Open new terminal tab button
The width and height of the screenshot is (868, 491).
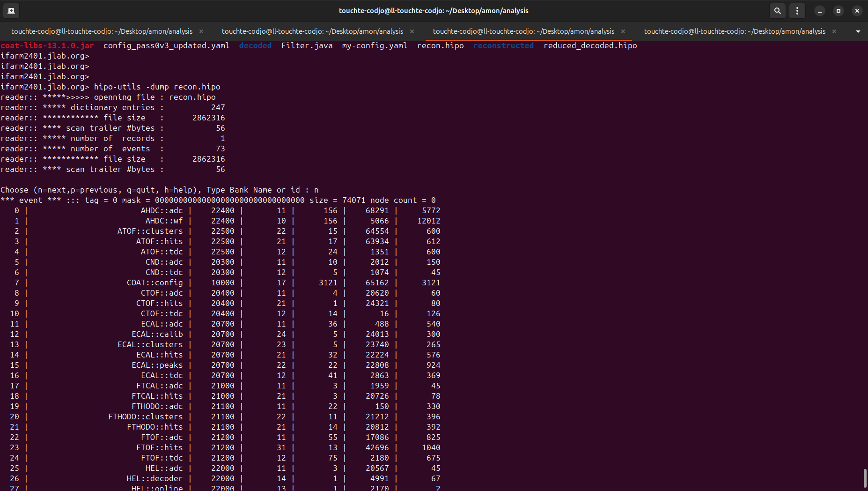[x=11, y=10]
